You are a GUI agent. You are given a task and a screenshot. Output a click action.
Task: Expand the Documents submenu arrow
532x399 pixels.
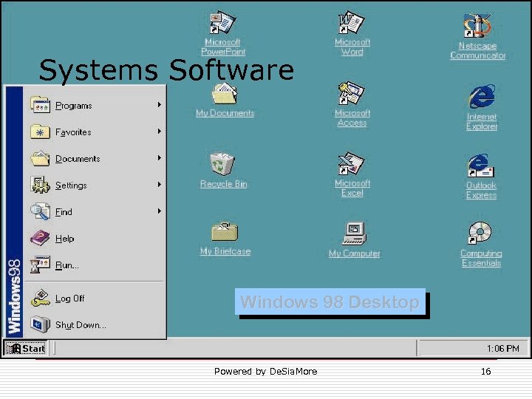[159, 158]
